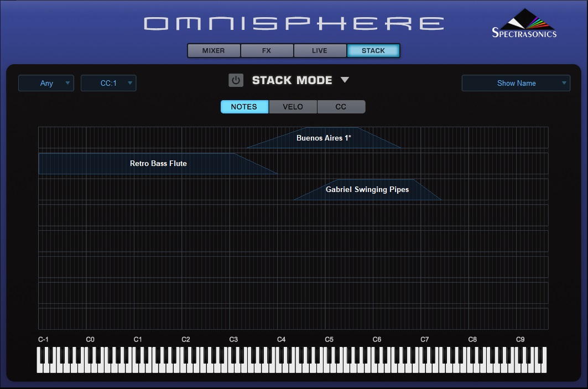Click the C2 keyboard label
This screenshot has width=588, height=389.
point(186,340)
